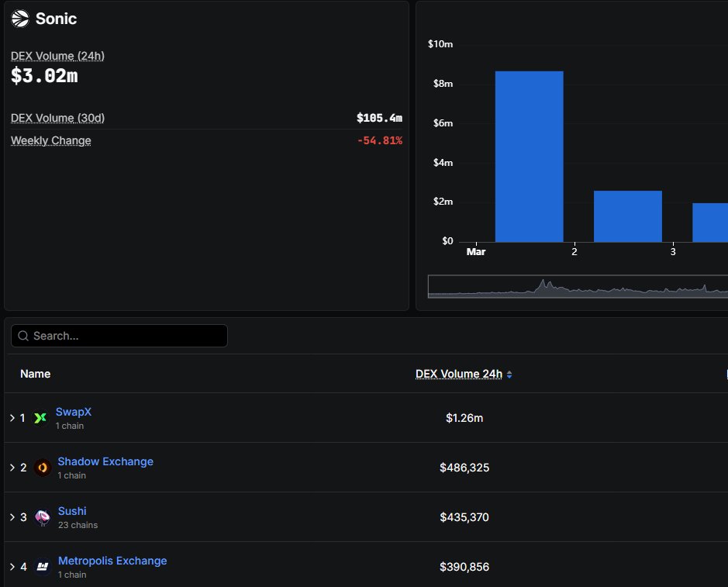Image resolution: width=728 pixels, height=587 pixels.
Task: Open the Shadow Exchange protocol link
Action: tap(105, 461)
